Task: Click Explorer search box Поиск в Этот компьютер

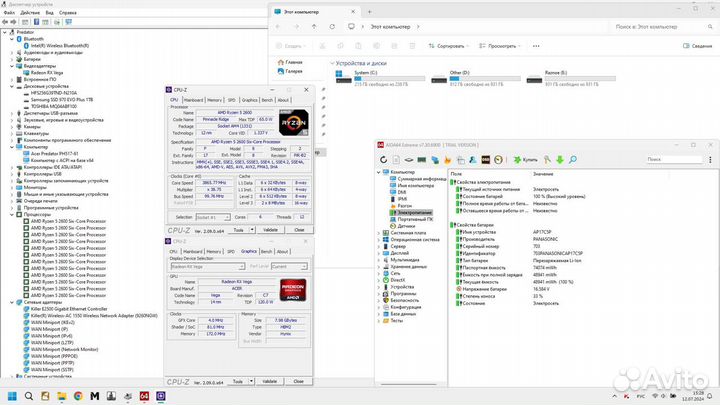Action: [x=663, y=27]
